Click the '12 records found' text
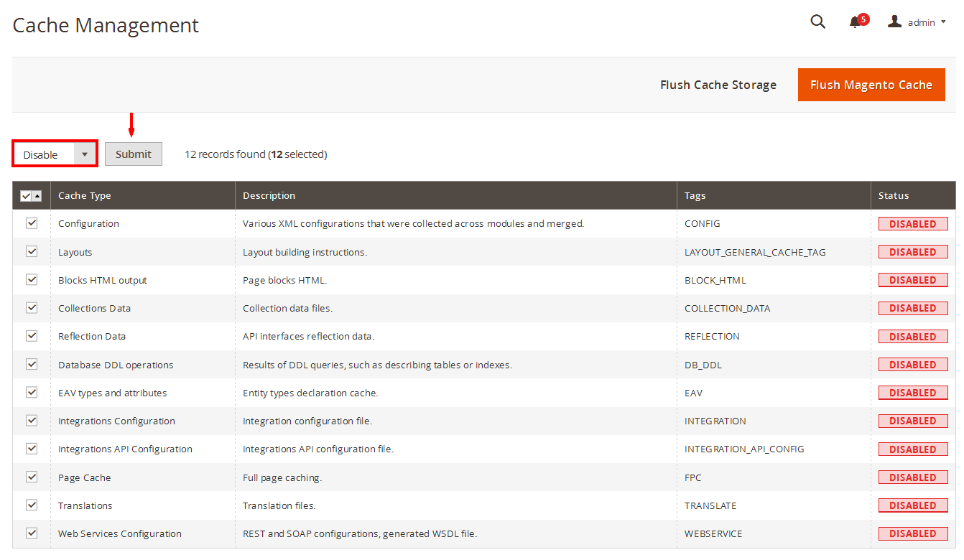The width and height of the screenshot is (964, 560). pos(225,154)
